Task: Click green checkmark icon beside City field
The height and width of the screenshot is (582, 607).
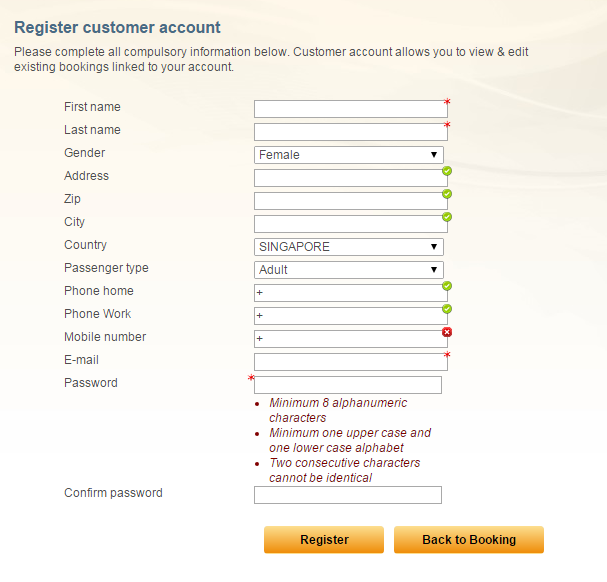Action: 447,217
